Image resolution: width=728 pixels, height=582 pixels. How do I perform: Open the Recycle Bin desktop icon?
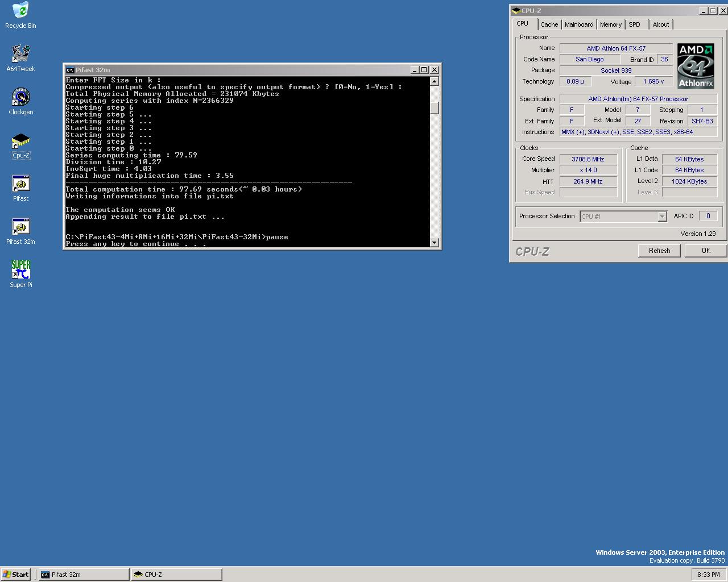point(20,15)
